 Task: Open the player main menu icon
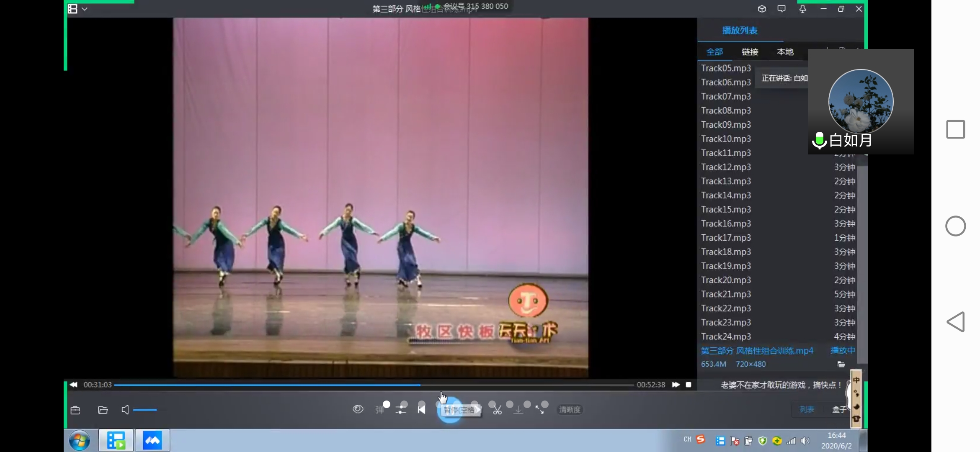point(72,9)
